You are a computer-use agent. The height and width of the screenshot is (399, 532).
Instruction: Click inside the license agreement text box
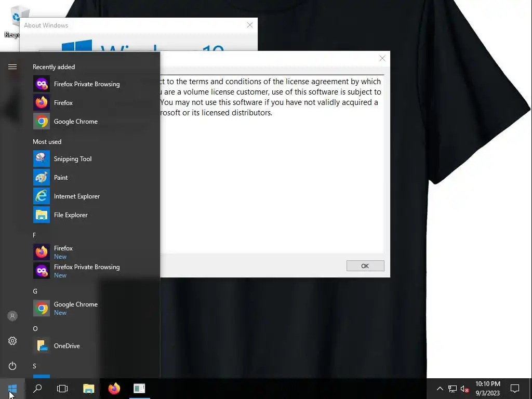(272, 164)
